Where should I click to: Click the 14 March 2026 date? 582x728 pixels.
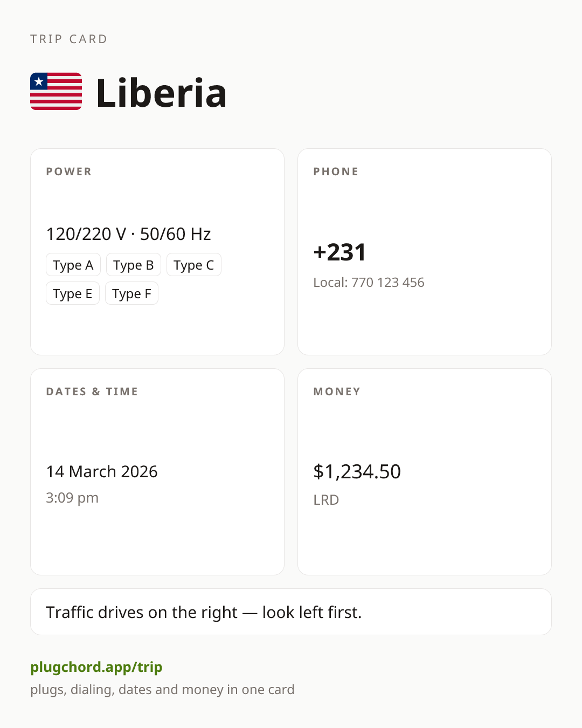(102, 472)
